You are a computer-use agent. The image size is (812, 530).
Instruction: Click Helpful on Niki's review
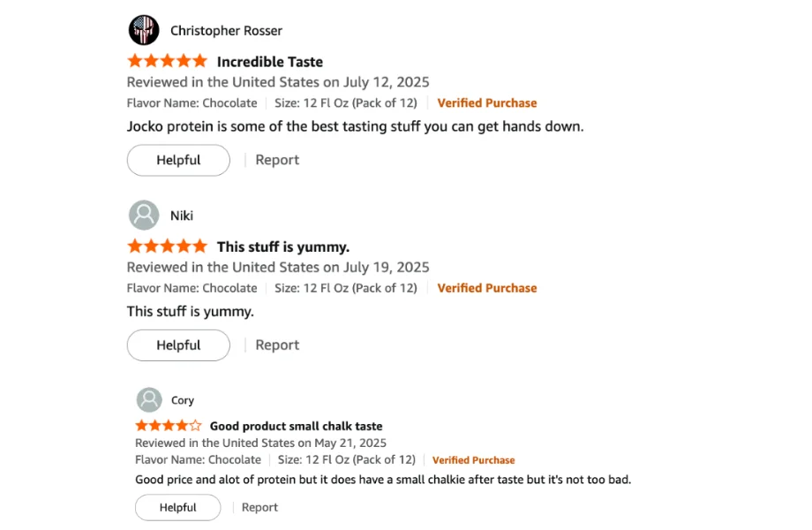tap(178, 344)
